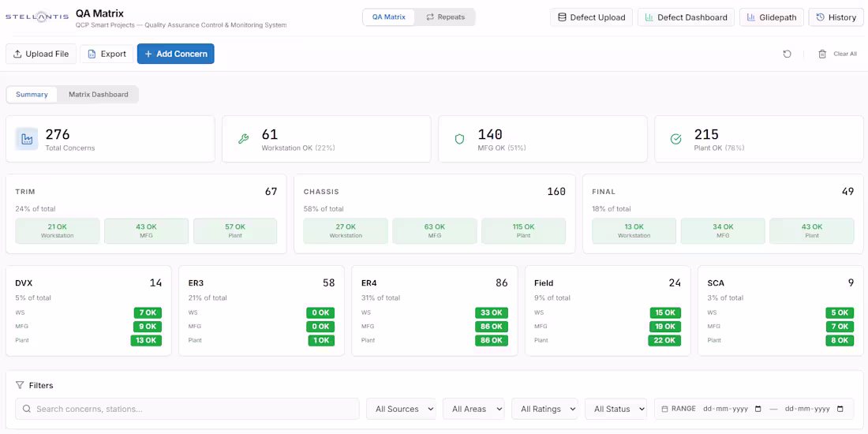868x434 pixels.
Task: Switch to the Repeats toggle view
Action: 445,17
